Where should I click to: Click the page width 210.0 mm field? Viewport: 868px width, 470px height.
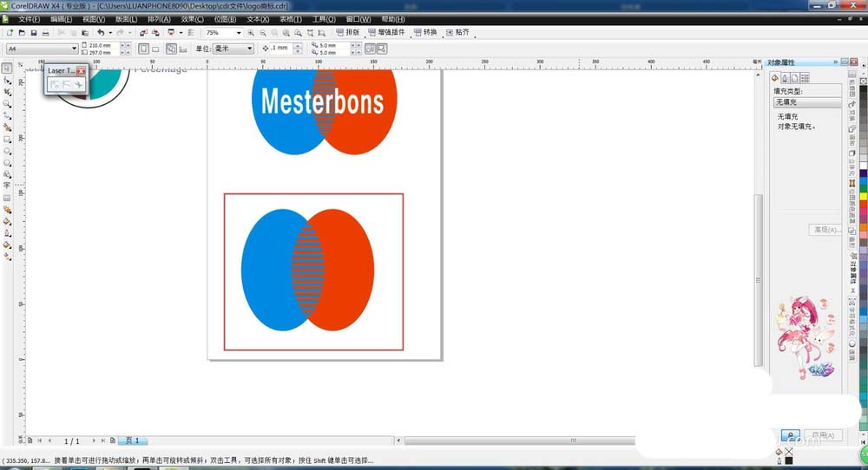(x=103, y=45)
